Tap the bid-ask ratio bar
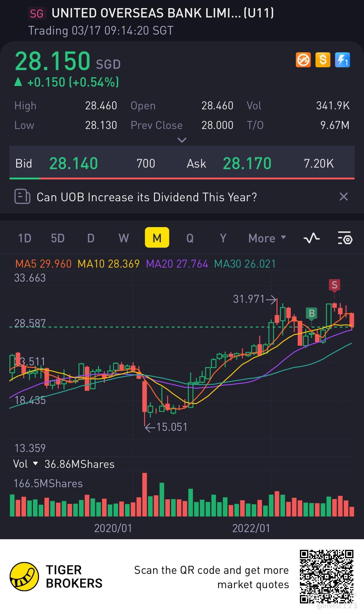Viewport: 364px width, 614px height. [x=182, y=178]
